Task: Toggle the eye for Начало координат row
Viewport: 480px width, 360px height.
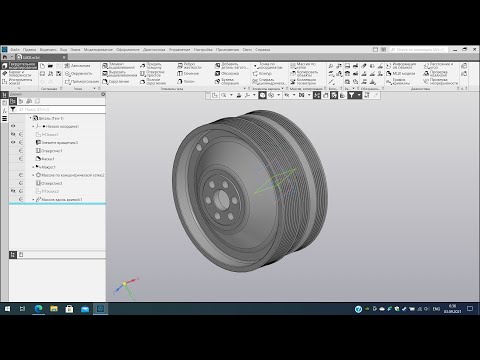Action: point(13,126)
